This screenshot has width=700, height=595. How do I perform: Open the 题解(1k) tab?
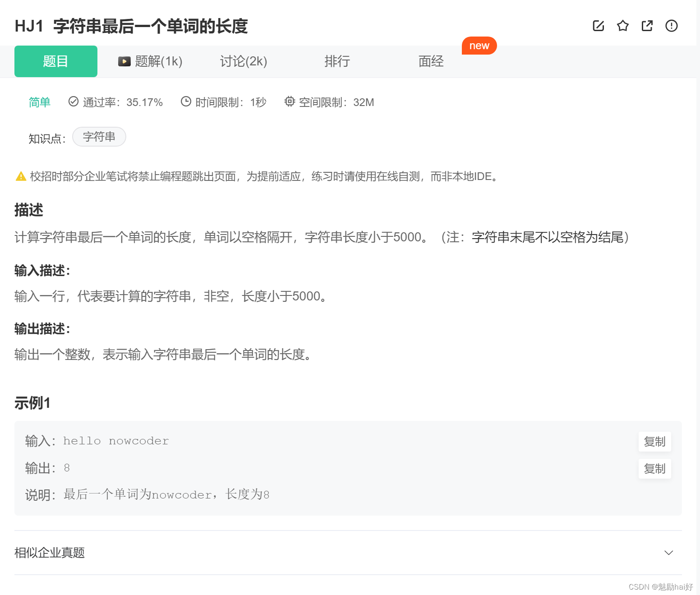tap(150, 61)
